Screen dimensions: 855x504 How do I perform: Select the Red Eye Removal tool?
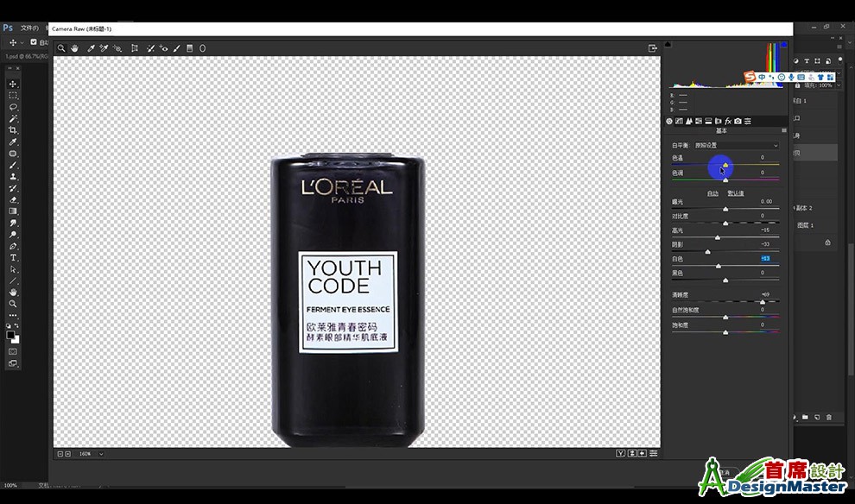point(163,48)
